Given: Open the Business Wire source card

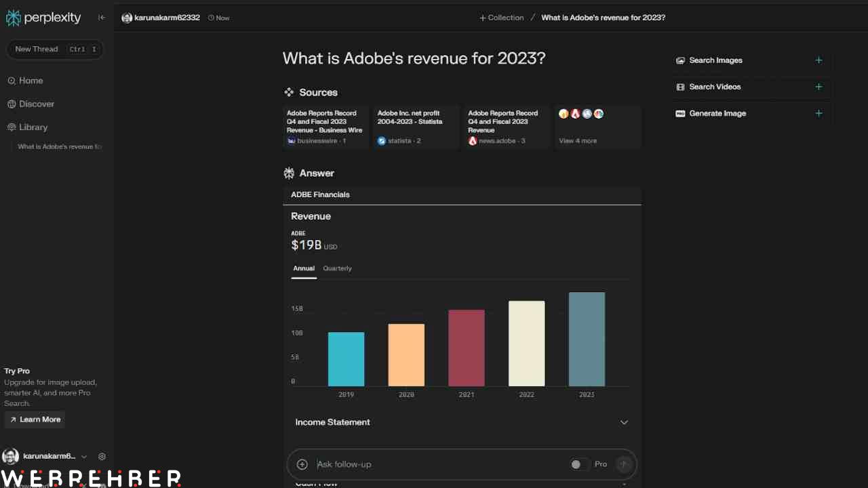Looking at the screenshot, I should click(325, 127).
